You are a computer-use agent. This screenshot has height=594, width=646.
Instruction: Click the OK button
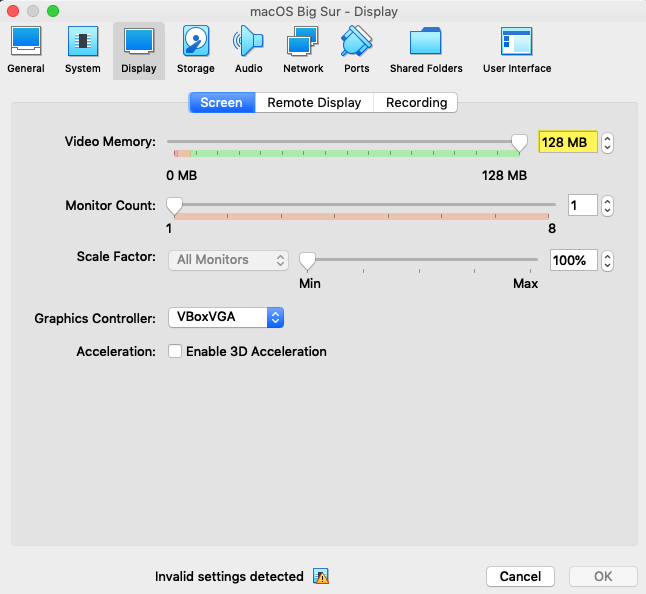tap(603, 576)
